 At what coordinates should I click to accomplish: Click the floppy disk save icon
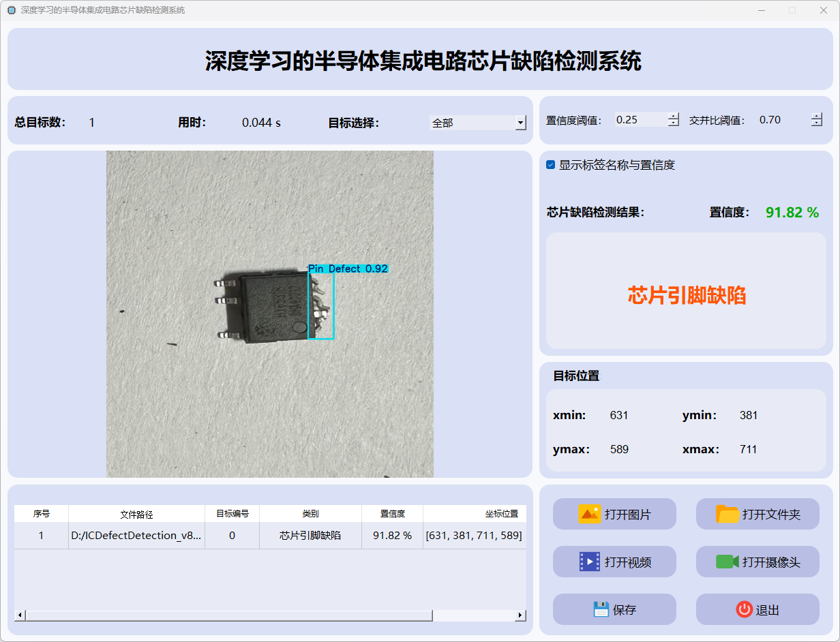600,609
